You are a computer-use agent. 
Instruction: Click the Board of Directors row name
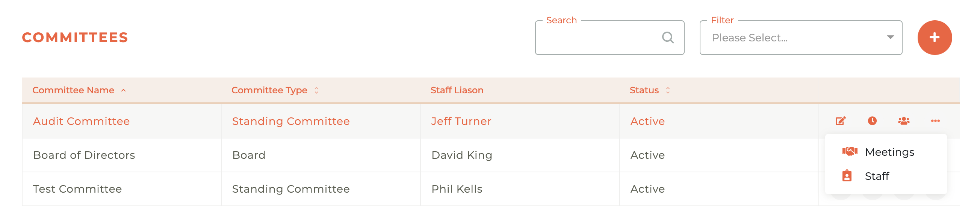(84, 155)
